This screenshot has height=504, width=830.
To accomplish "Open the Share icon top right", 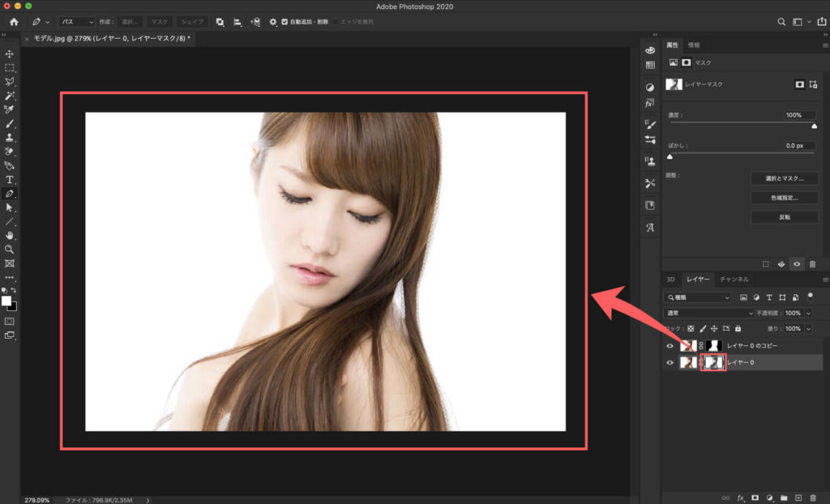I will pos(822,22).
